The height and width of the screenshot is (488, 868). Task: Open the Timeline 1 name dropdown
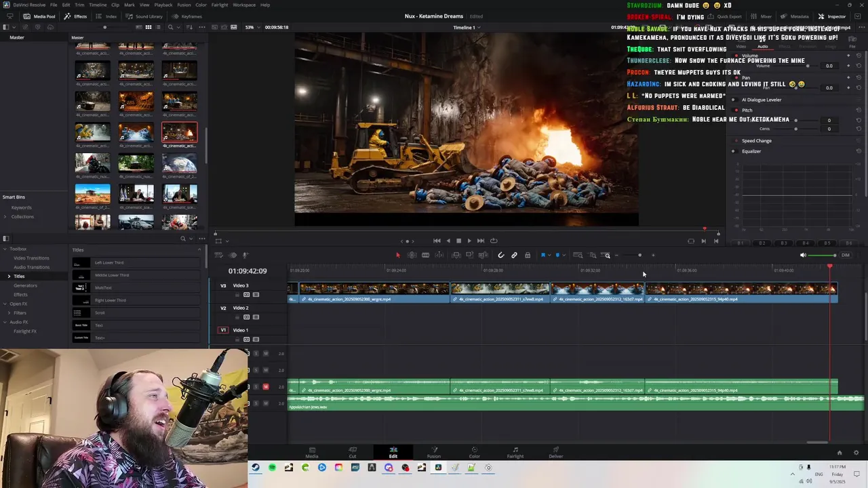coord(467,27)
